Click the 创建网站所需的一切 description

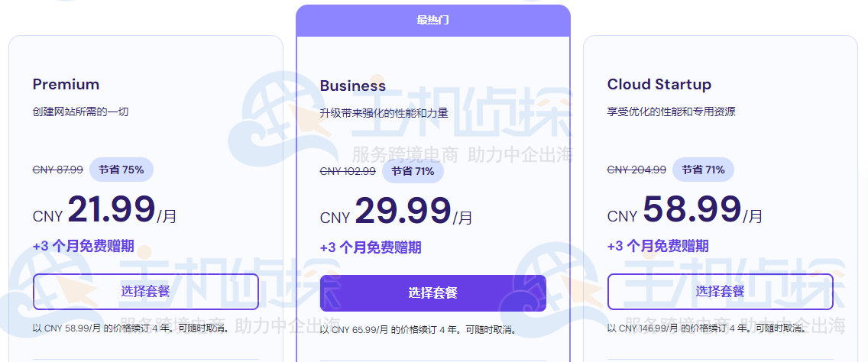pos(80,112)
